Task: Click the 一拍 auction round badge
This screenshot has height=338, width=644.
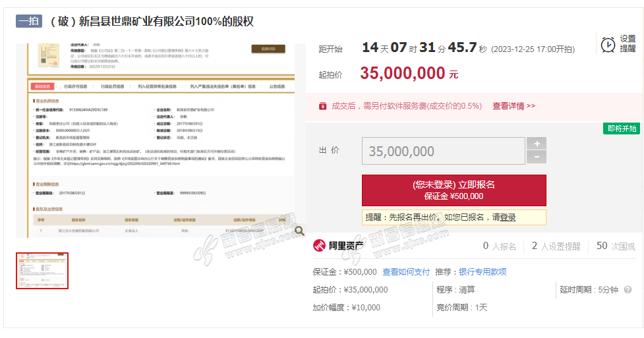Action: tap(30, 21)
